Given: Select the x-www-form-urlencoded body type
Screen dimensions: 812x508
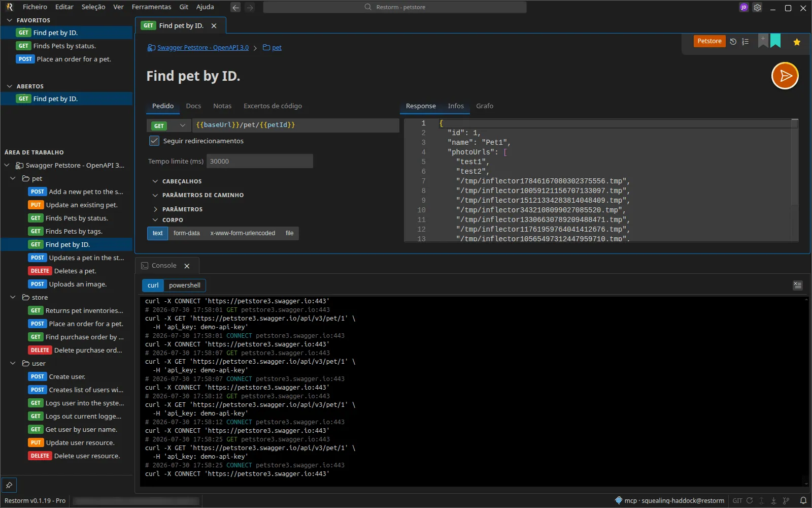Looking at the screenshot, I should point(243,233).
